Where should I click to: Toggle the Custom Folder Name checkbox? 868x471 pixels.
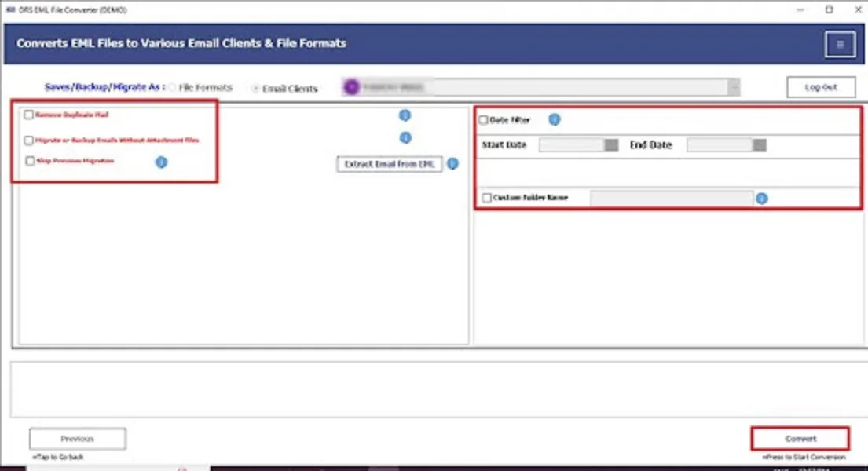pyautogui.click(x=485, y=198)
